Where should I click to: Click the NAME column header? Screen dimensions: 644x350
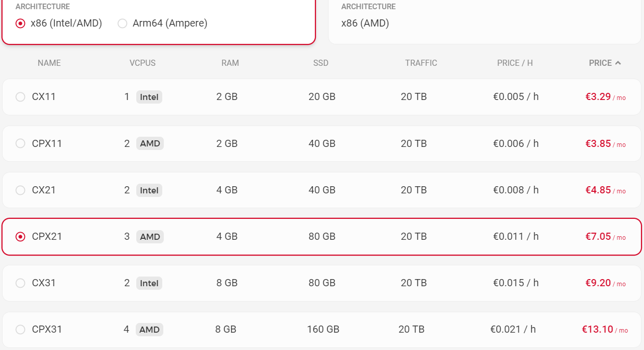point(49,63)
